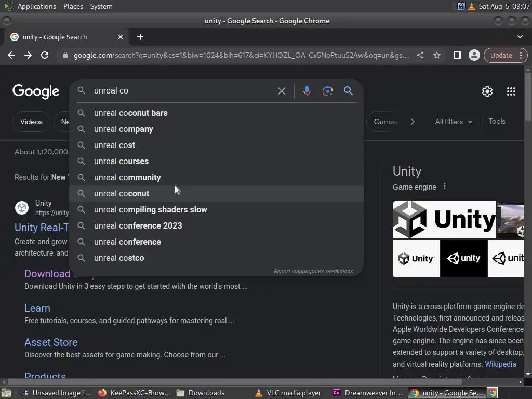
Task: Choose suggestion unreal community
Action: pos(217,178)
